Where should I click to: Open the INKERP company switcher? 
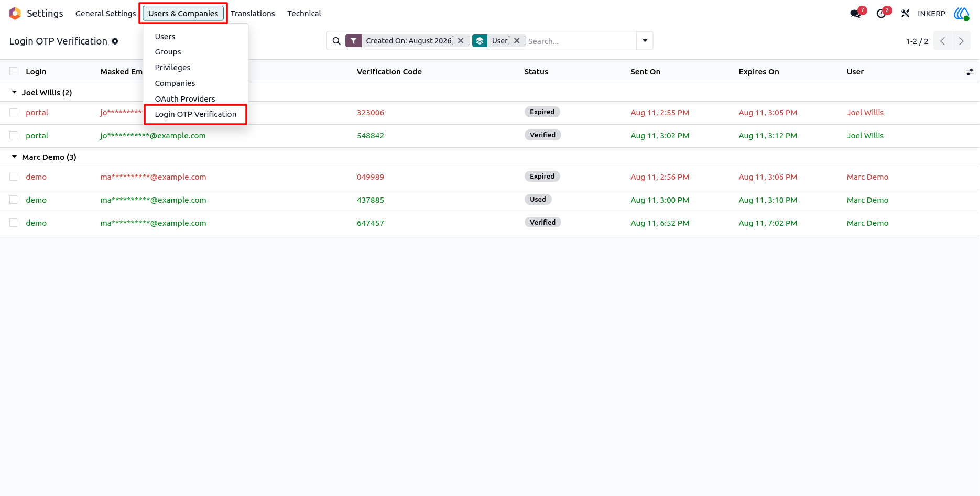(931, 14)
